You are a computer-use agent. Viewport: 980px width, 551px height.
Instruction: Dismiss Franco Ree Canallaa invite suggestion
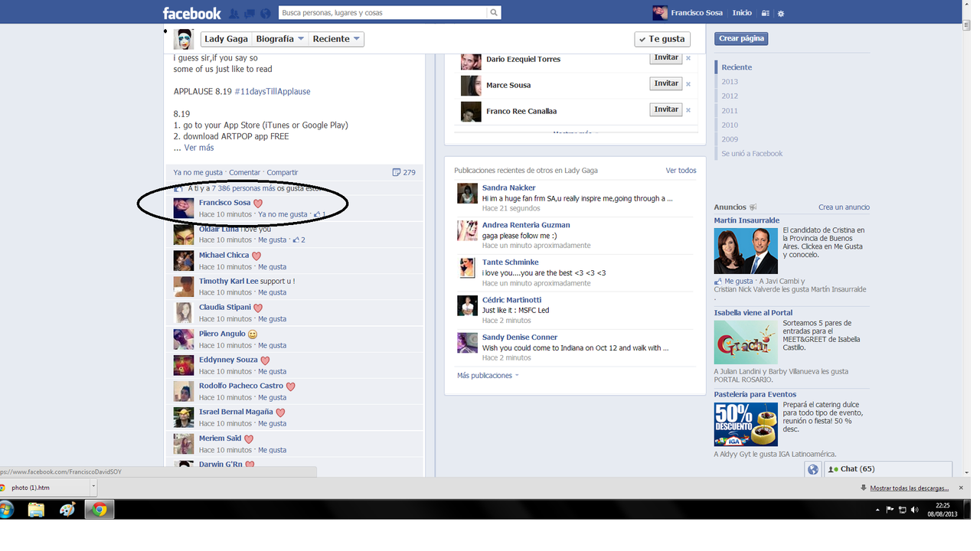[x=688, y=110]
